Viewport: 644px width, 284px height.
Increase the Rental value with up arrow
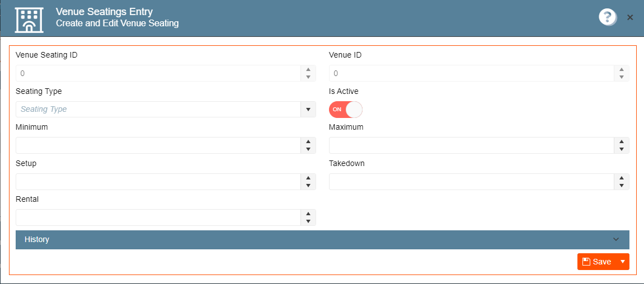click(308, 214)
